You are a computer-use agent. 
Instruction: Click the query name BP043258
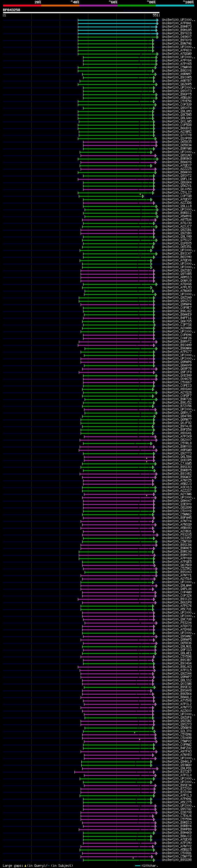pos(11,10)
